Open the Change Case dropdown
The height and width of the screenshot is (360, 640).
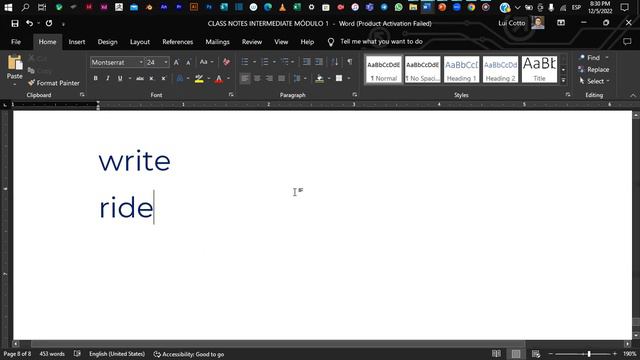[x=206, y=62]
